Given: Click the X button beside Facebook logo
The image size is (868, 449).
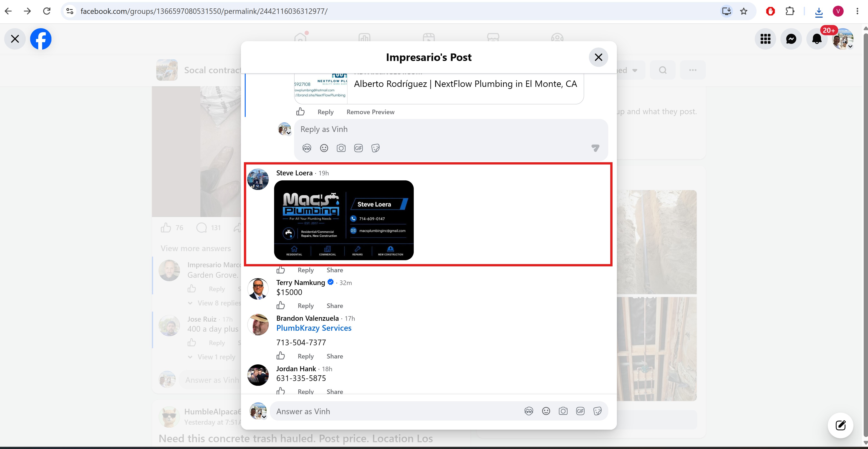Looking at the screenshot, I should click(15, 39).
